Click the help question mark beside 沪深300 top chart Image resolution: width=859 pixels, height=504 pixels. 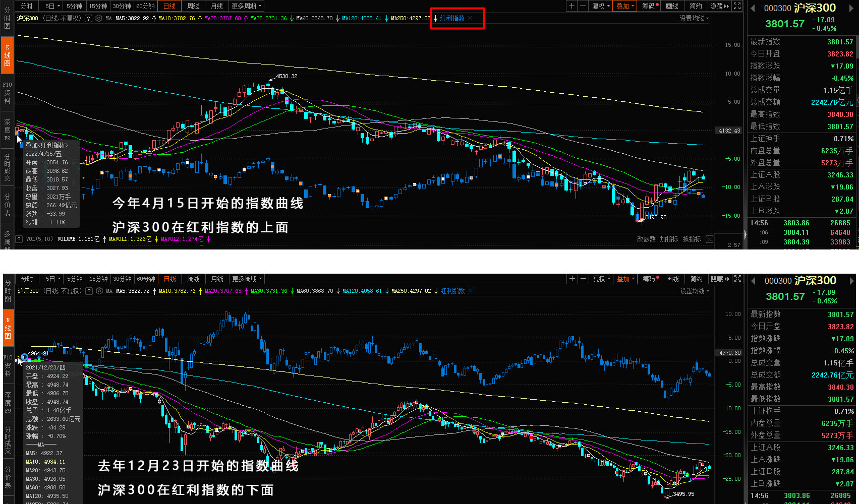tap(89, 18)
